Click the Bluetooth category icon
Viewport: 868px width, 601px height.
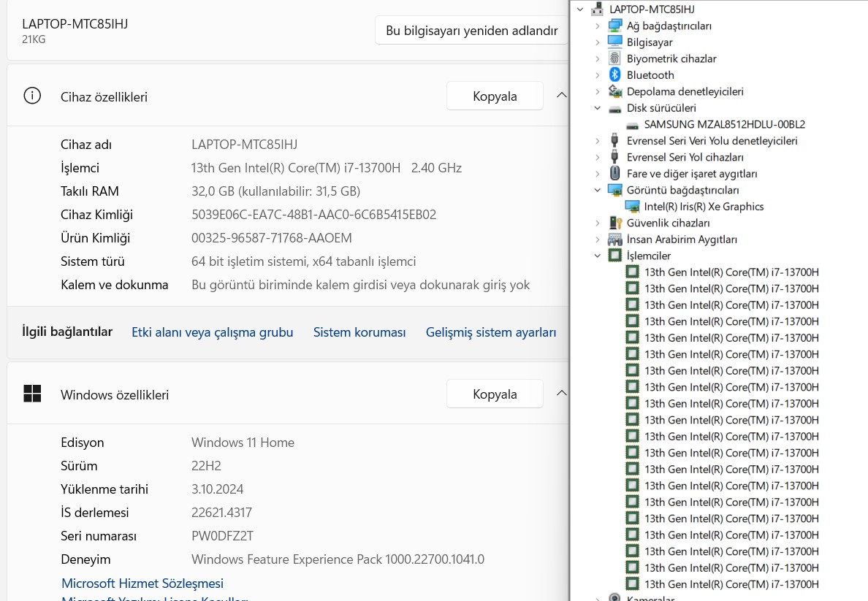tap(614, 74)
